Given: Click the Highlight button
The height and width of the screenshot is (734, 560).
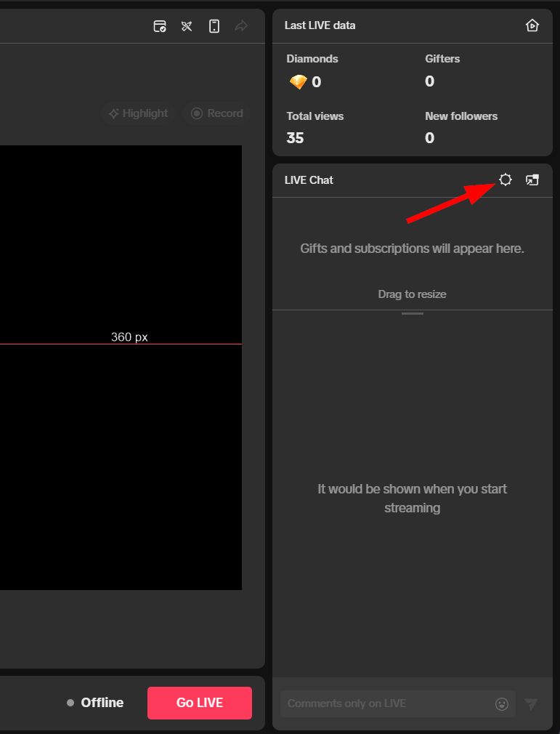Looking at the screenshot, I should [x=138, y=113].
